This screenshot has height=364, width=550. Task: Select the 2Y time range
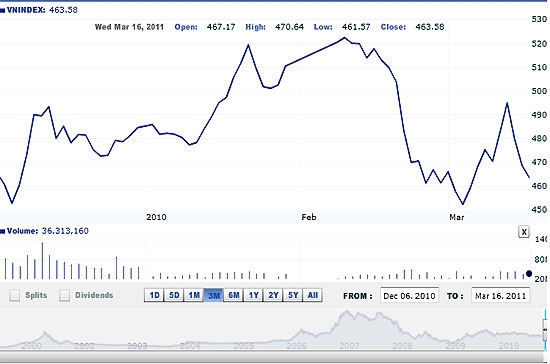(273, 295)
